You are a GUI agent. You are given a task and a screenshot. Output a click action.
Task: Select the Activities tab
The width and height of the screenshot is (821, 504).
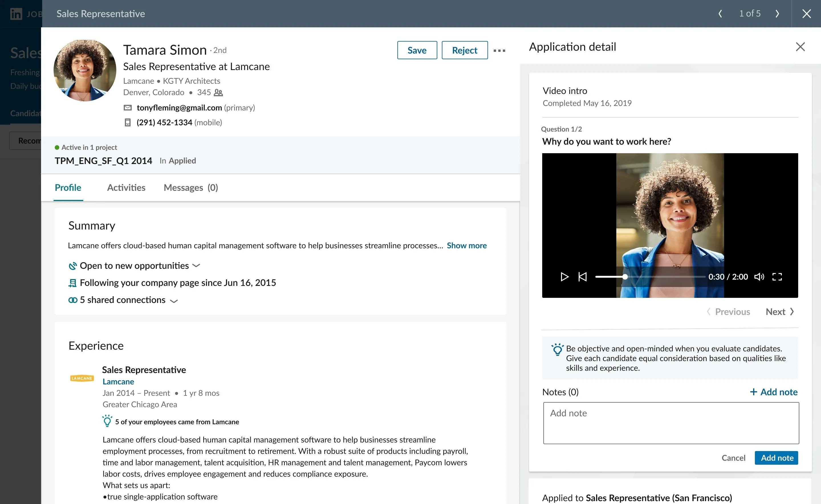tap(125, 188)
